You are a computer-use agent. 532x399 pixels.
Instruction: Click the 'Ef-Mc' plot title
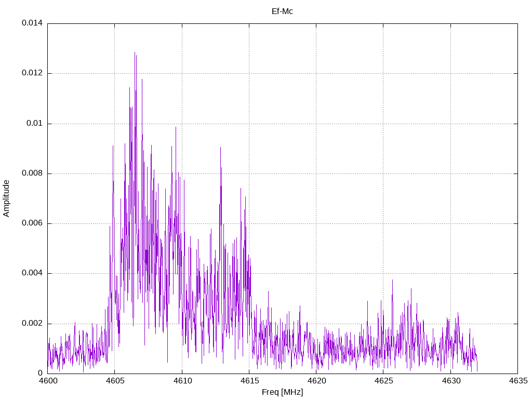coord(282,11)
